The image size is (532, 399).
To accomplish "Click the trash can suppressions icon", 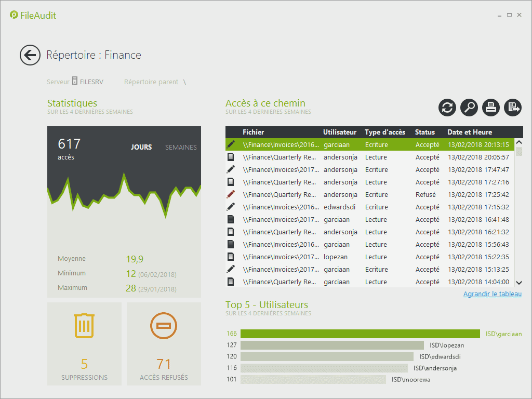I will (84, 326).
